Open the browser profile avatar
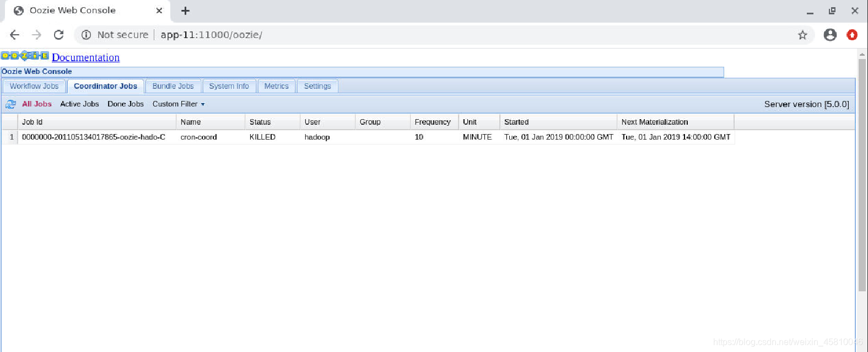The image size is (868, 352). (x=830, y=35)
